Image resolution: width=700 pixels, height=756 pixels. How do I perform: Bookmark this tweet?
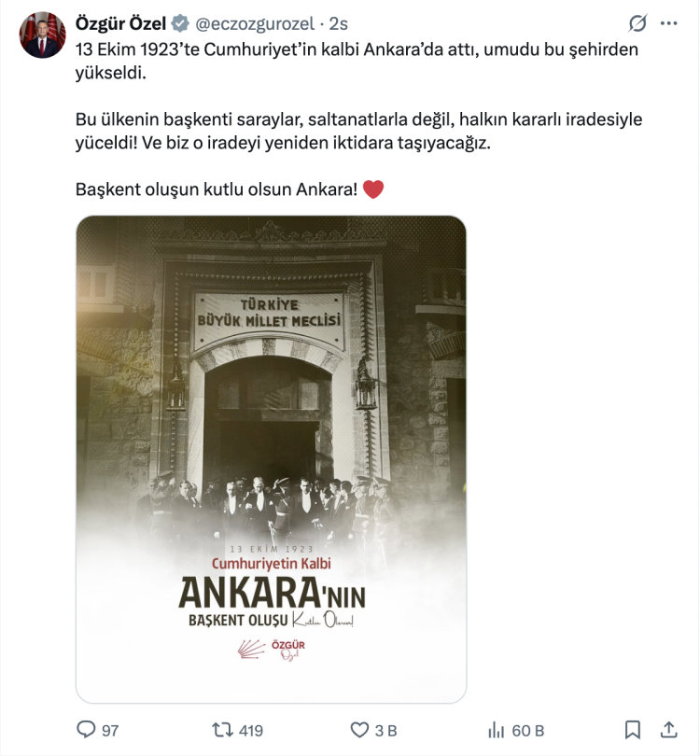click(633, 730)
